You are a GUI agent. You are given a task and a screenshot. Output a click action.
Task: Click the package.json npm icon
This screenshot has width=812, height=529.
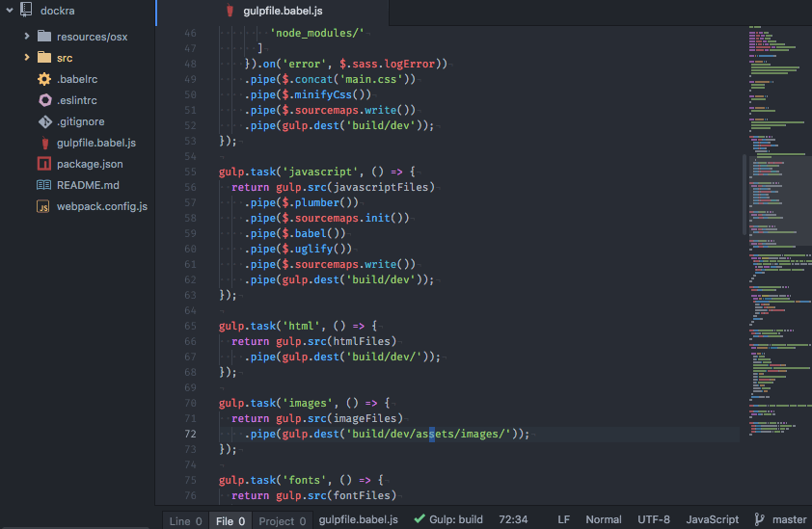tap(44, 164)
